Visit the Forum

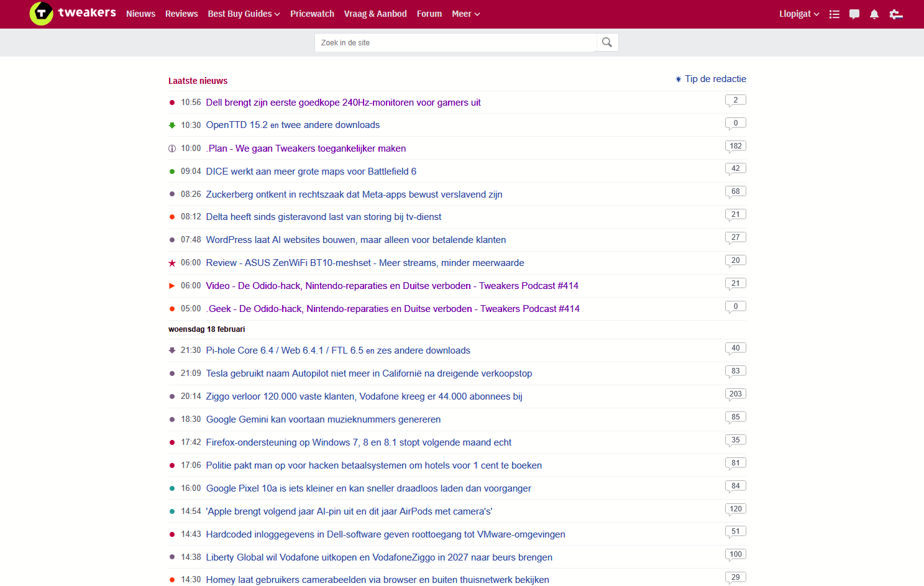tap(429, 14)
